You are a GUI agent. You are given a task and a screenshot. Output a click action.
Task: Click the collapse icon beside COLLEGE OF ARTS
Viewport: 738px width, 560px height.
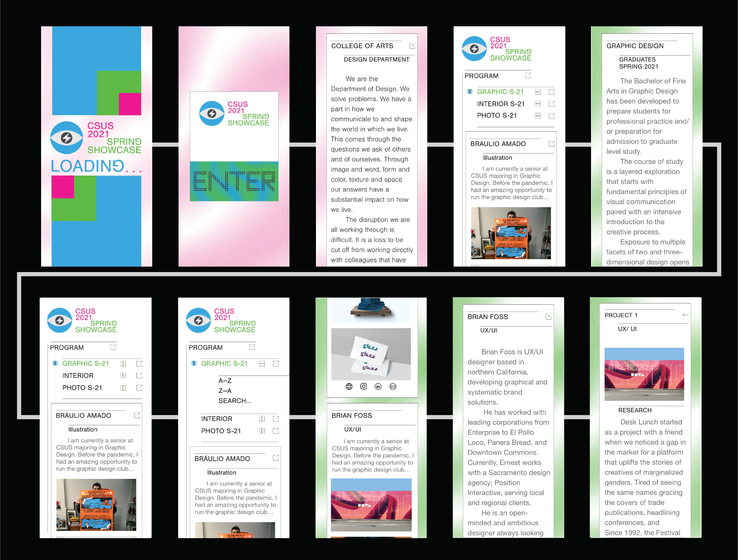click(412, 46)
